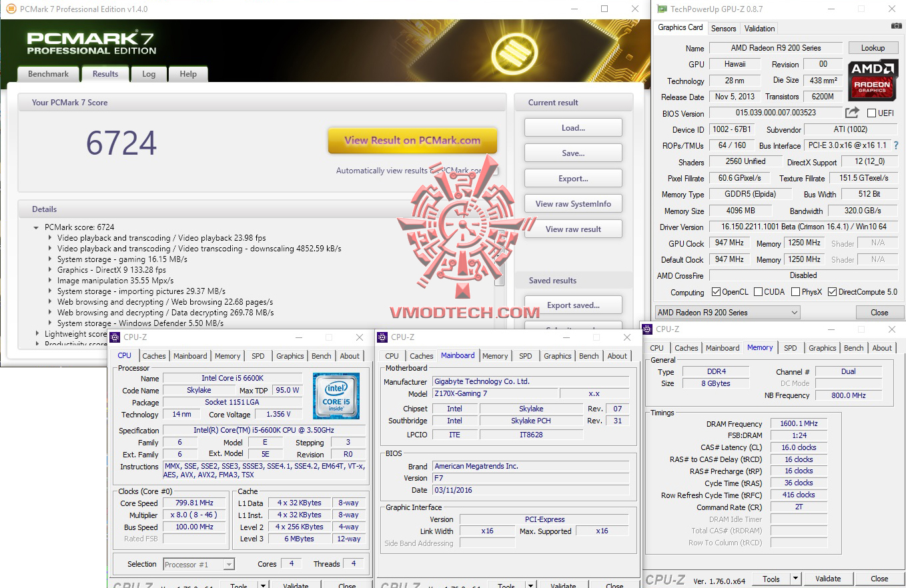Expand the Lightweight score tree node
The image size is (906, 588).
[36, 334]
